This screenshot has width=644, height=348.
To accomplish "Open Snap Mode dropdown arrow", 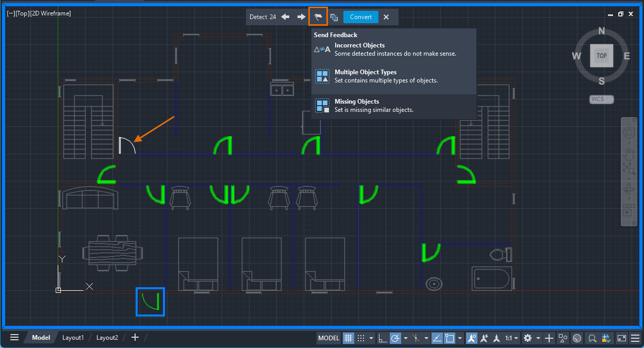I will 371,339.
